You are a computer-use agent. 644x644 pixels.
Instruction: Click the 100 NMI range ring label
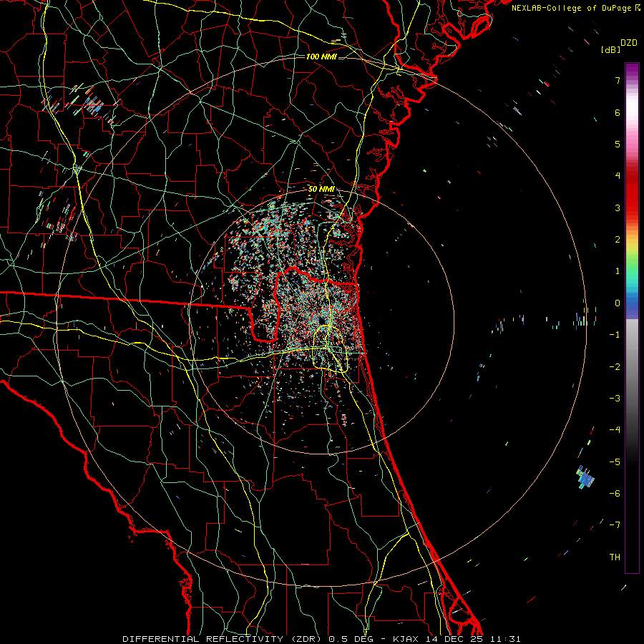[x=321, y=57]
